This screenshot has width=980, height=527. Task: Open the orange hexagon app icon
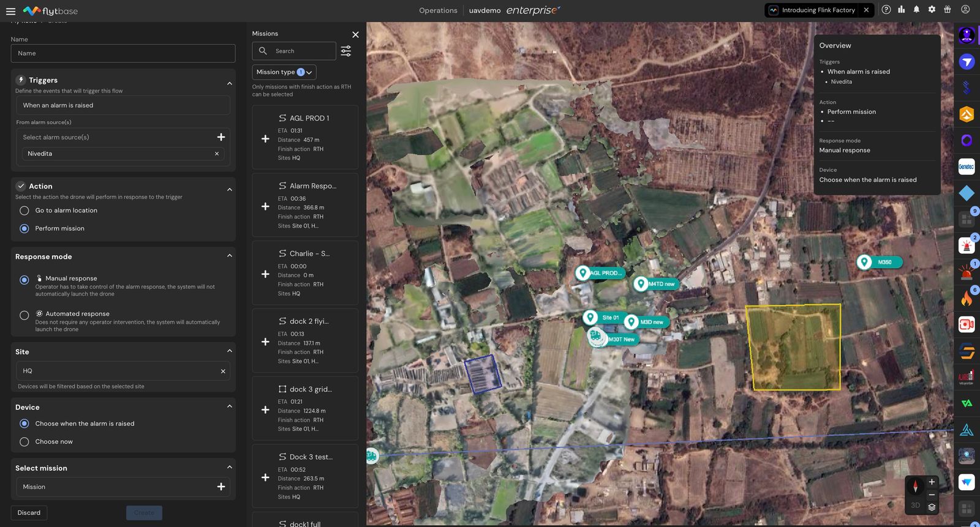coord(967,114)
